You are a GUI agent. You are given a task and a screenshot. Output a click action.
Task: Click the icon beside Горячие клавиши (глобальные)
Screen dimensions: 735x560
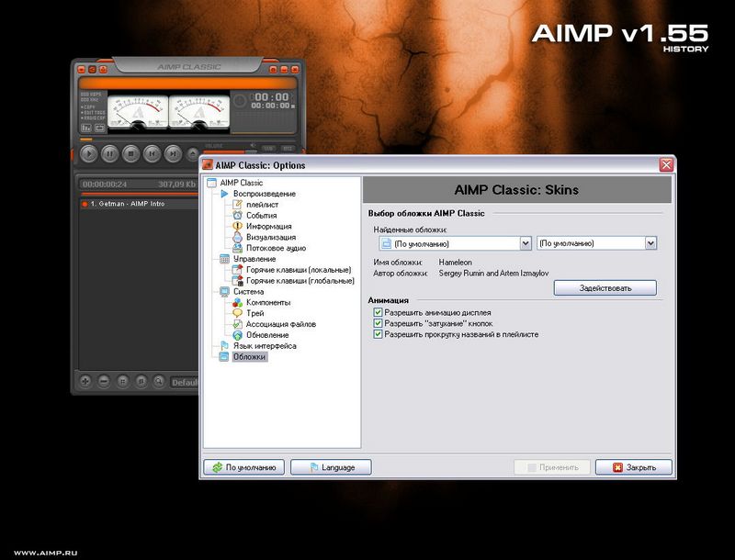pos(238,281)
